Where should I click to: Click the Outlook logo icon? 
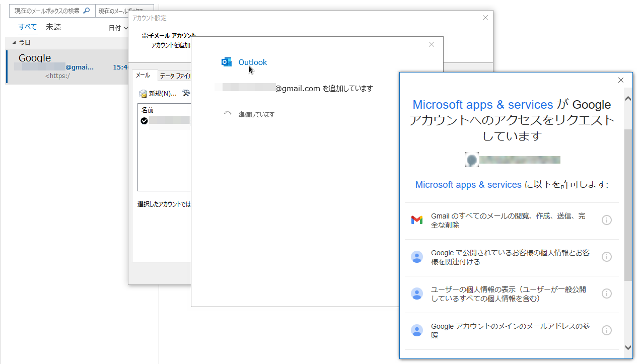point(227,62)
